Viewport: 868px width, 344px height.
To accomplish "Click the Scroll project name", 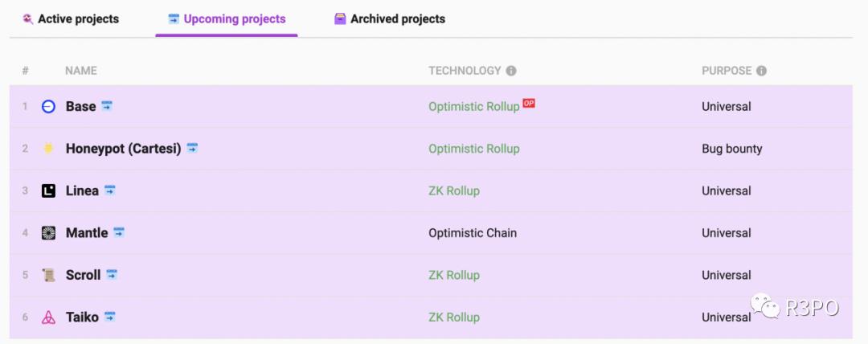I will [x=83, y=275].
